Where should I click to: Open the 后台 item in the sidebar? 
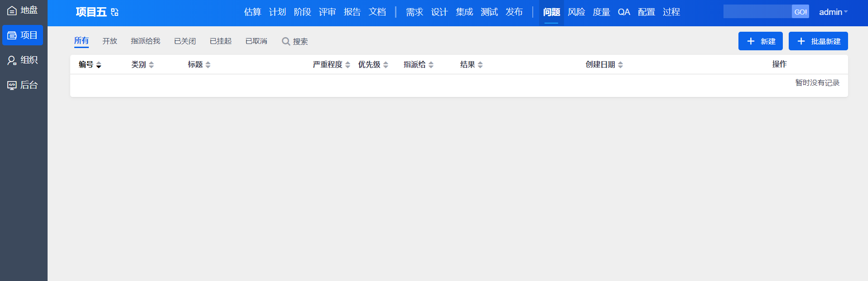(23, 85)
